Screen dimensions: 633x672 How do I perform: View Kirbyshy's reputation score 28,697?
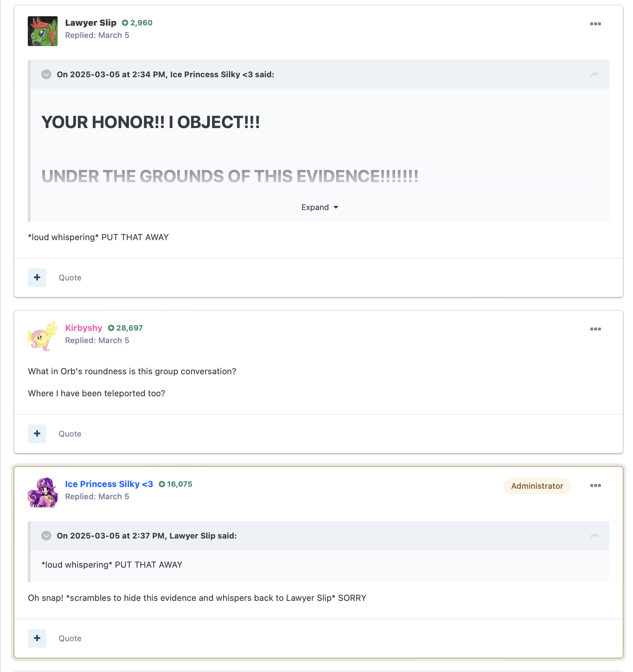(x=125, y=328)
